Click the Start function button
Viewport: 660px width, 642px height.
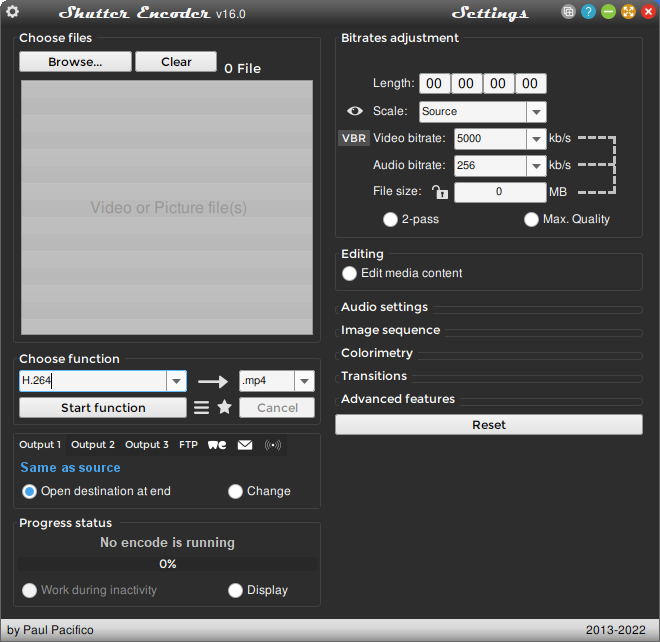[103, 408]
